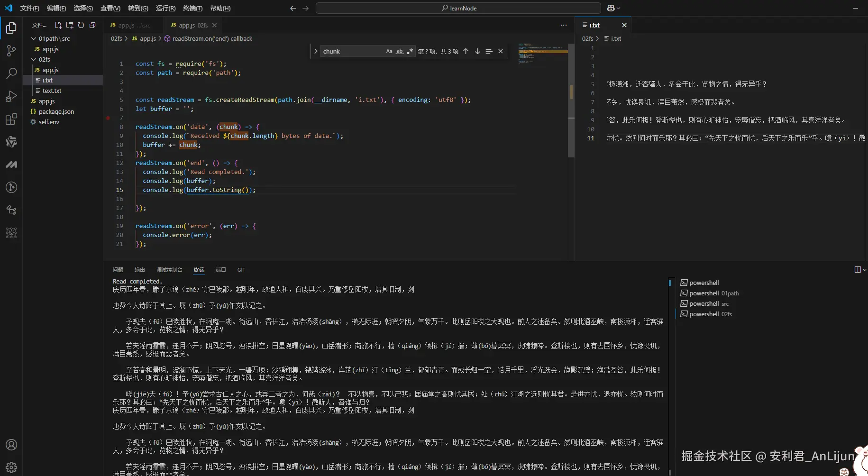Open the Manage gear settings menu
The width and height of the screenshot is (868, 476).
coord(11,467)
